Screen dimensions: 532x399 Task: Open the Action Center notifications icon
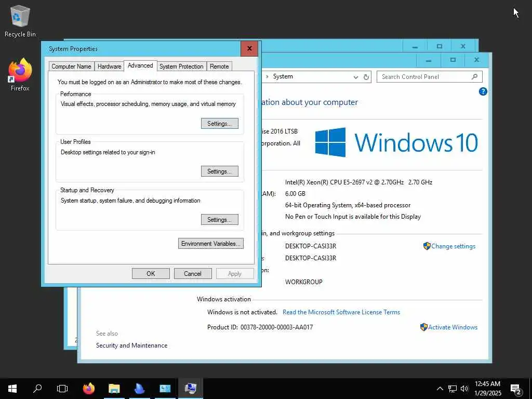(x=516, y=389)
